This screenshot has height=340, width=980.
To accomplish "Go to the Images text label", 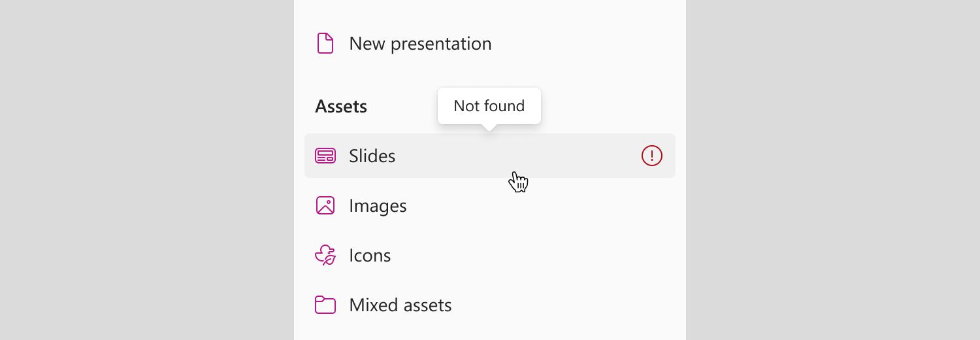I will (378, 206).
